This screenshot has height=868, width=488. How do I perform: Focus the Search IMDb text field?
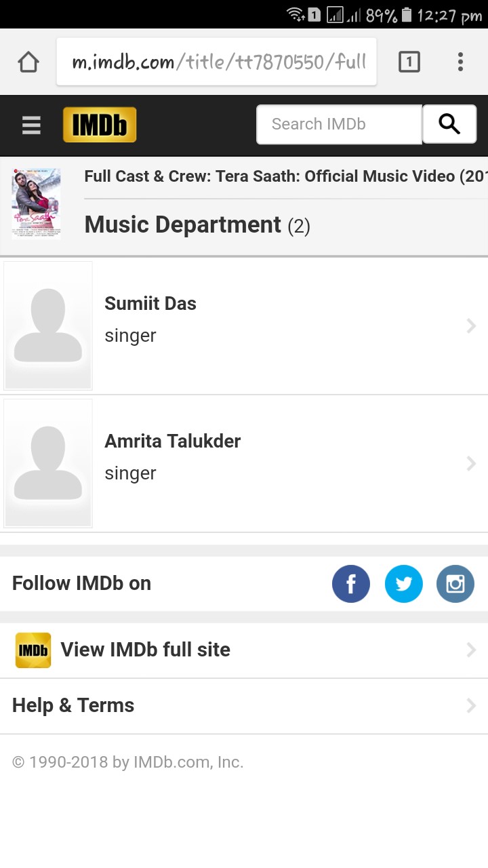[x=339, y=125]
